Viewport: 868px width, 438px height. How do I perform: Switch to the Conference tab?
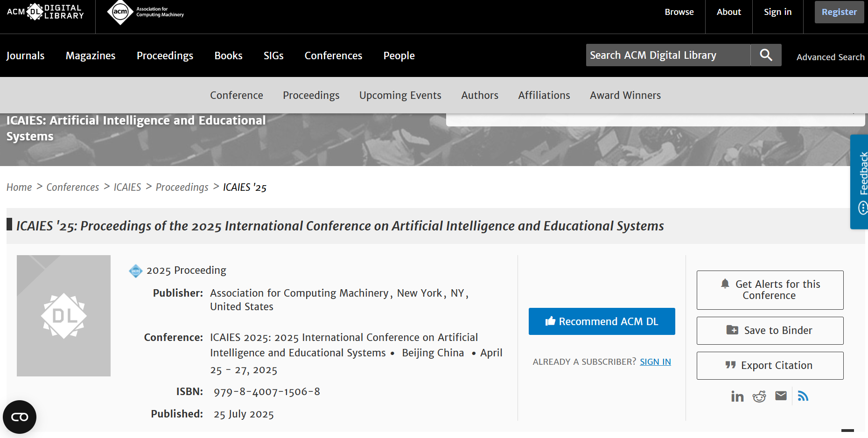click(237, 95)
